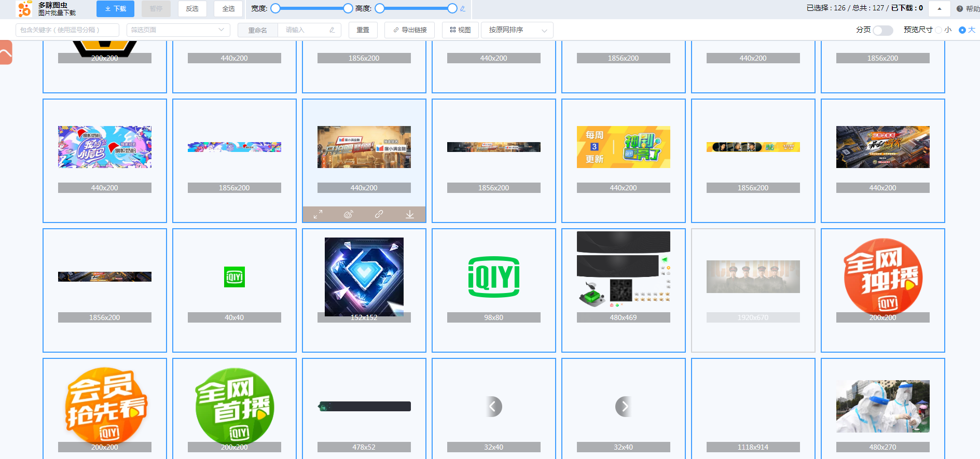The image size is (980, 459).
Task: Click the blue 下载 download button
Action: pos(115,9)
